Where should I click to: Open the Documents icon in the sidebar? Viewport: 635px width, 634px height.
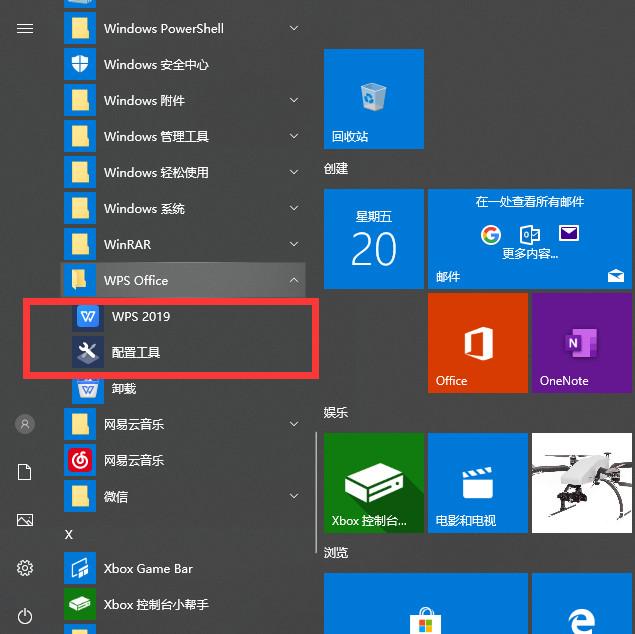[25, 472]
